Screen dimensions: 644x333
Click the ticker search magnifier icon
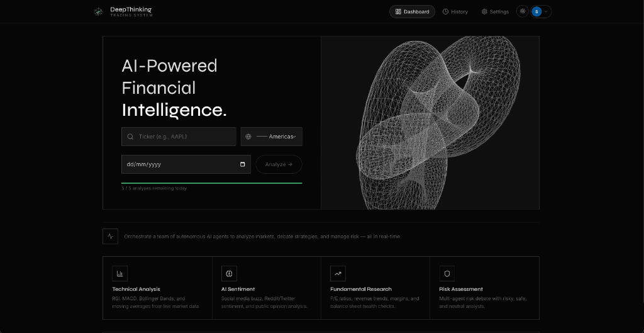pyautogui.click(x=130, y=137)
